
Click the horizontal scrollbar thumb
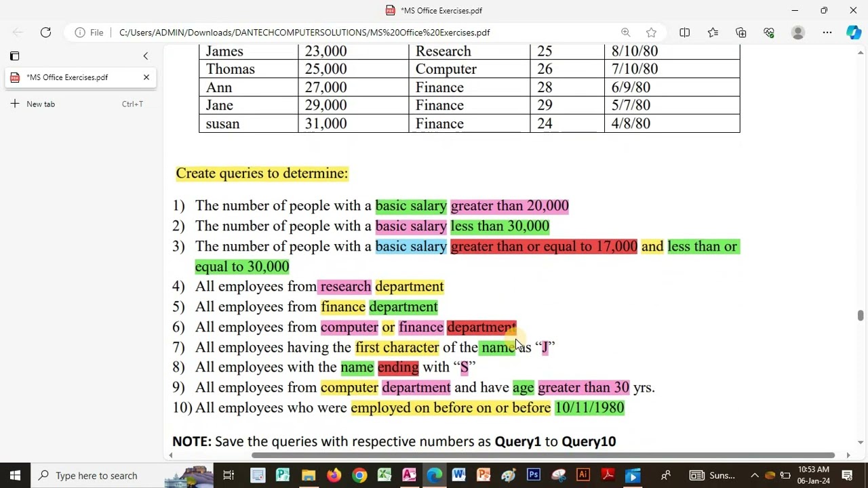pyautogui.click(x=542, y=455)
